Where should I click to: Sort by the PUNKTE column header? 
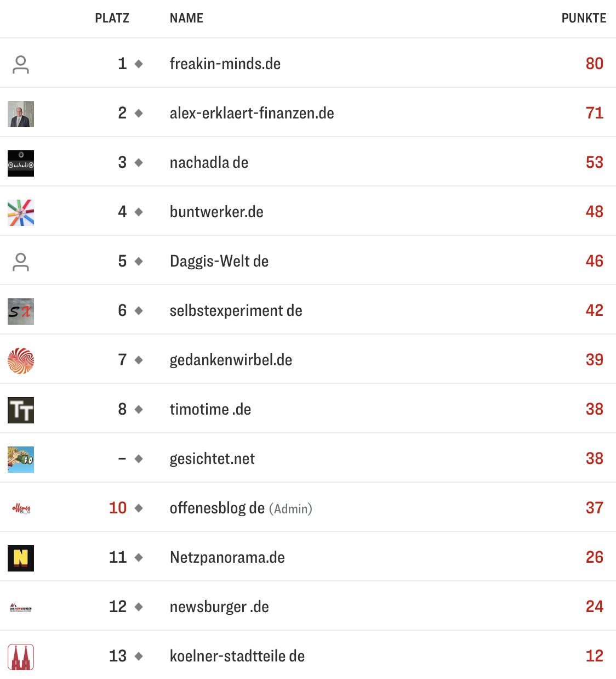click(x=584, y=18)
